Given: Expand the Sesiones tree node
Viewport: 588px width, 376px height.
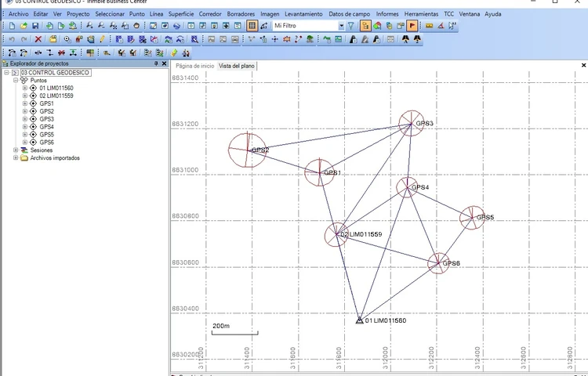Looking at the screenshot, I should pyautogui.click(x=16, y=150).
